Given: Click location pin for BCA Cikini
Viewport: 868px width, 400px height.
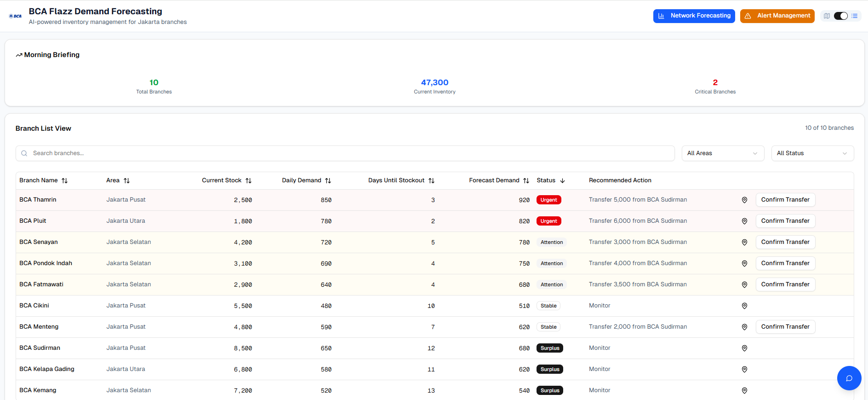Looking at the screenshot, I should click(744, 306).
